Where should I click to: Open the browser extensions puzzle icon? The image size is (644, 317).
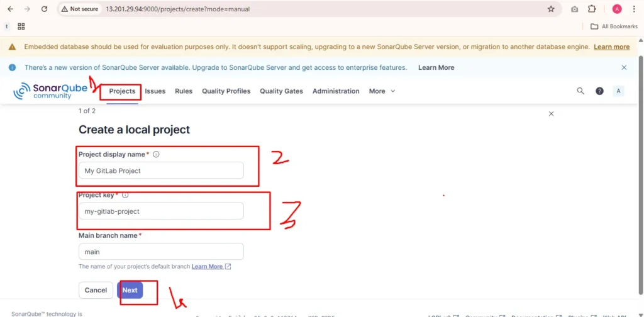click(592, 9)
